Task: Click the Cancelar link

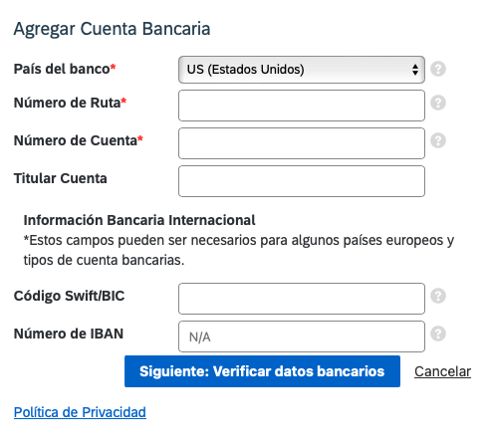Action: pyautogui.click(x=442, y=371)
